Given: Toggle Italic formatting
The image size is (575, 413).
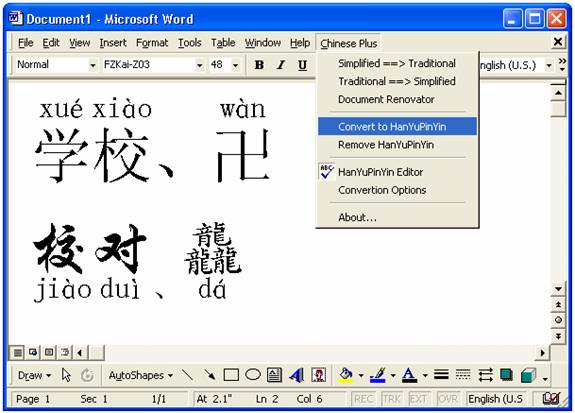Looking at the screenshot, I should (281, 65).
